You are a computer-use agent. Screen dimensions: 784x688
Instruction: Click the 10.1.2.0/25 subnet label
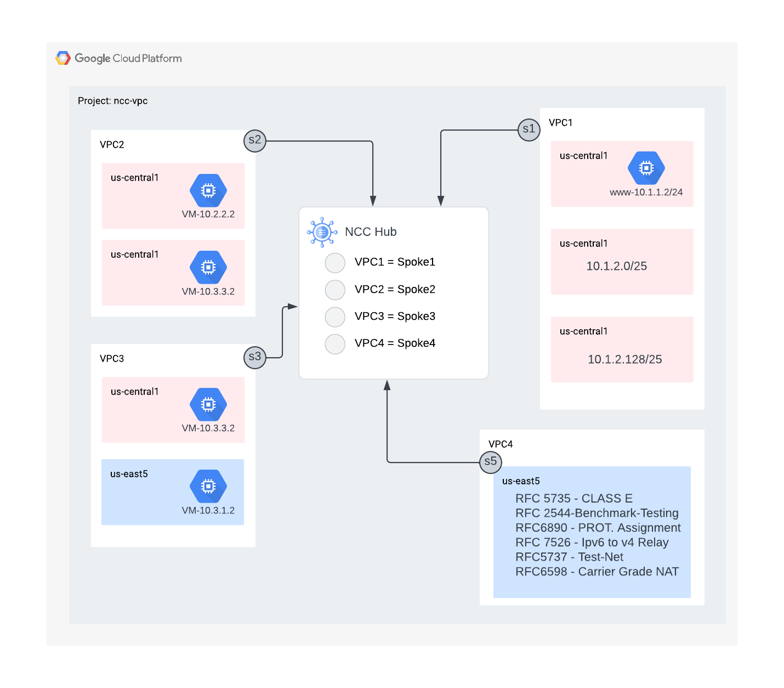616,266
